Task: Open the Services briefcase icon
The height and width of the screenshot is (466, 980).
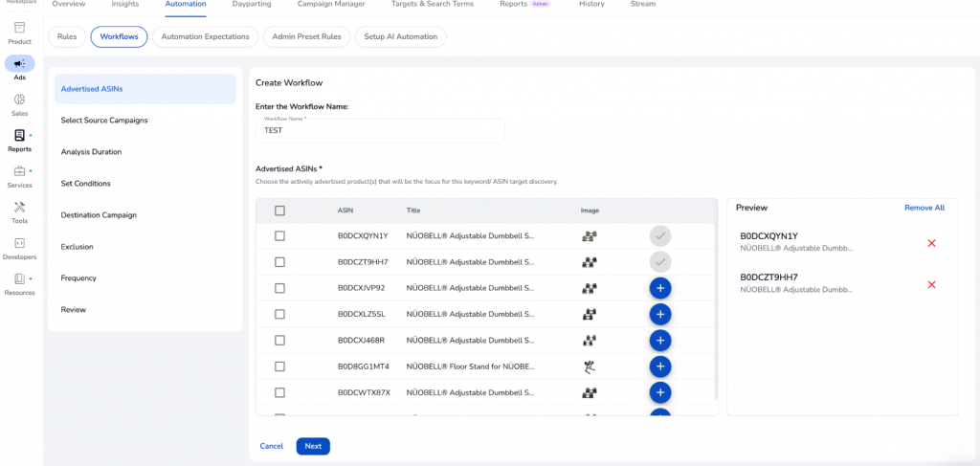Action: point(20,171)
